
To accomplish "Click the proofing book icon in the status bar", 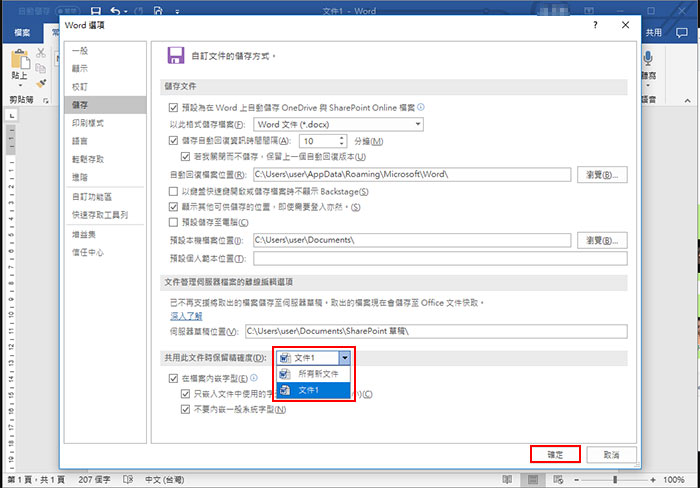I will point(128,480).
